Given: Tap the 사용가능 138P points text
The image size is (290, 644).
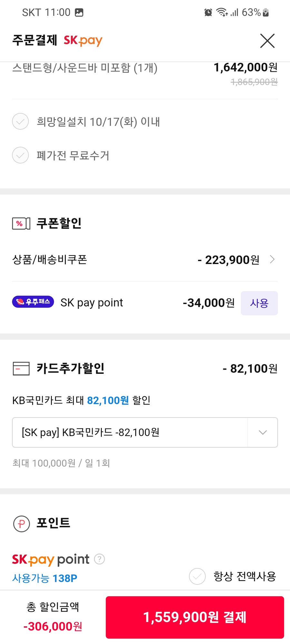Looking at the screenshot, I should point(44,578).
